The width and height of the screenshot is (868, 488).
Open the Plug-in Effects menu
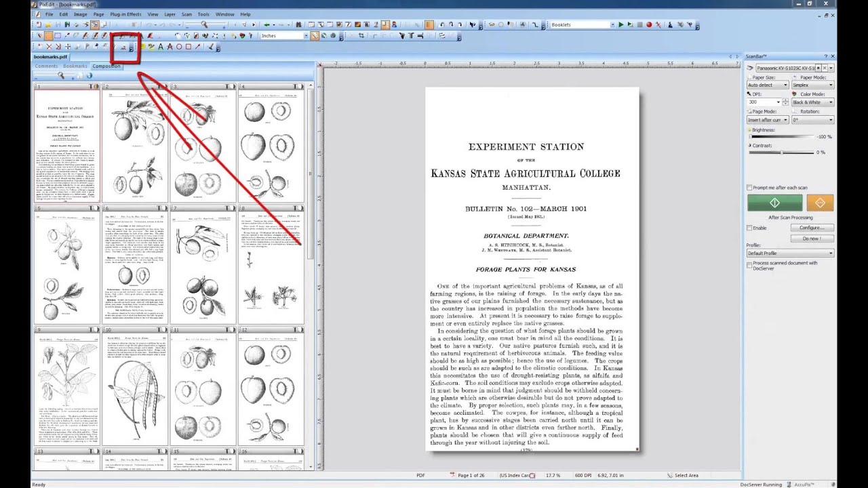(125, 14)
